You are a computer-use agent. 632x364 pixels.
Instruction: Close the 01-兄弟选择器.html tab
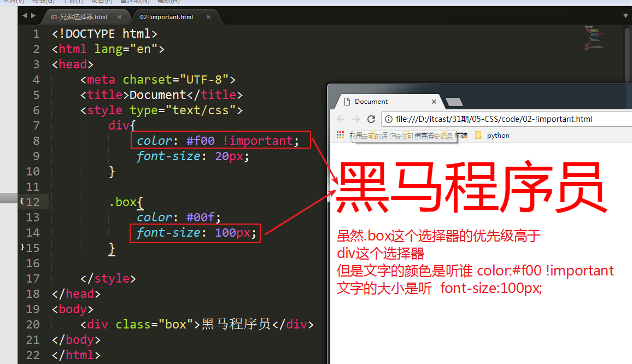click(119, 17)
